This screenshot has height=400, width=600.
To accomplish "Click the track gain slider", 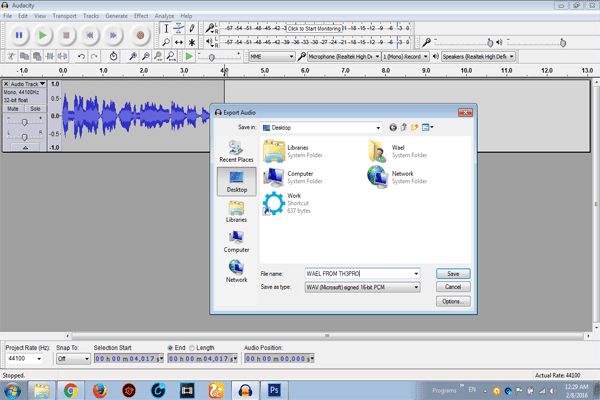I will (24, 121).
